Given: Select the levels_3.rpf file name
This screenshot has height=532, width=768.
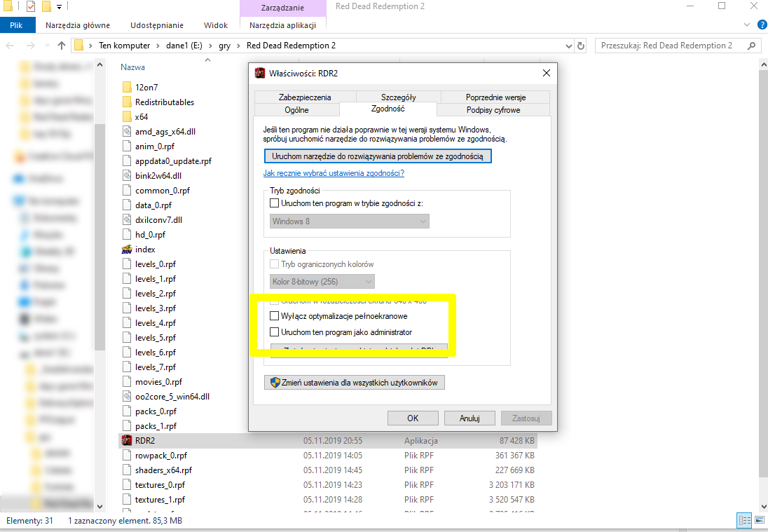Looking at the screenshot, I should click(x=156, y=308).
